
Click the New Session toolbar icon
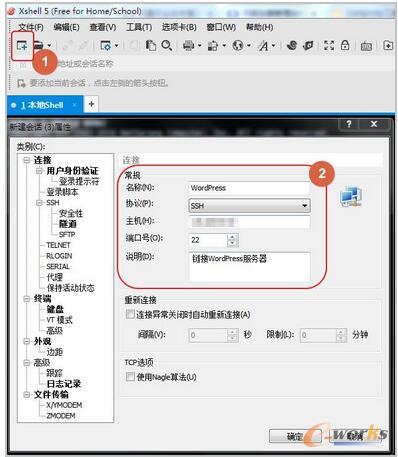click(22, 45)
